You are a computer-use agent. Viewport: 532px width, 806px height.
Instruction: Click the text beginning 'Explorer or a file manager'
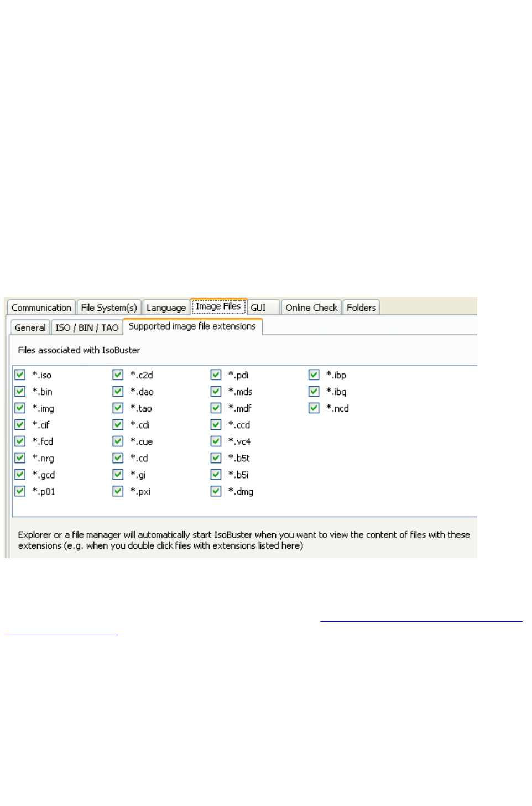pyautogui.click(x=244, y=540)
